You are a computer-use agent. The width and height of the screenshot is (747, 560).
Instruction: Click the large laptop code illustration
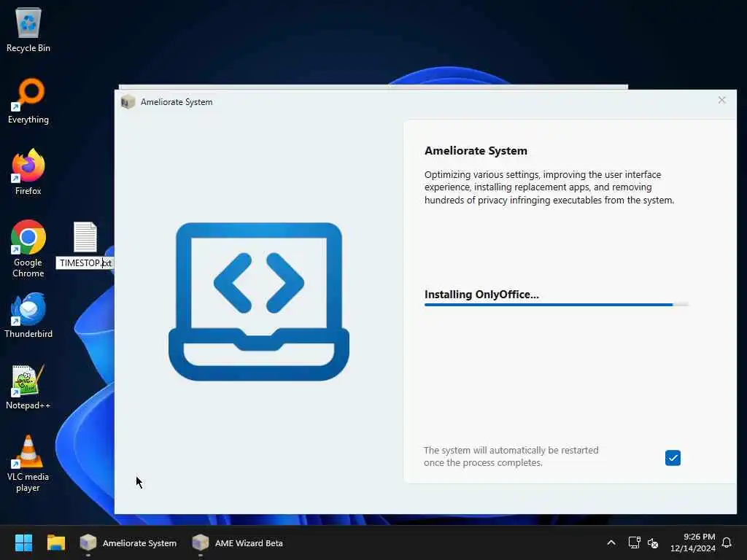pyautogui.click(x=259, y=302)
